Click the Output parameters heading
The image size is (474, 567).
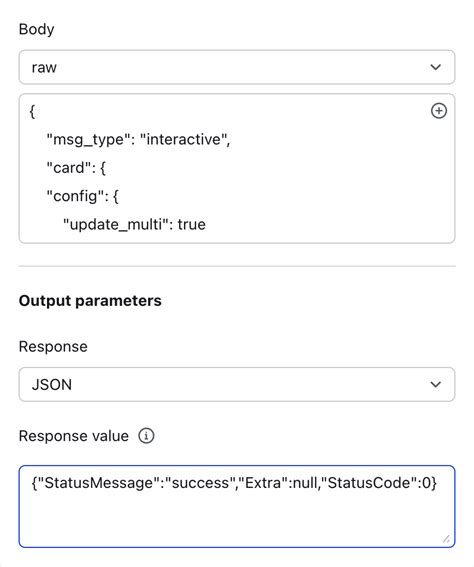click(90, 301)
